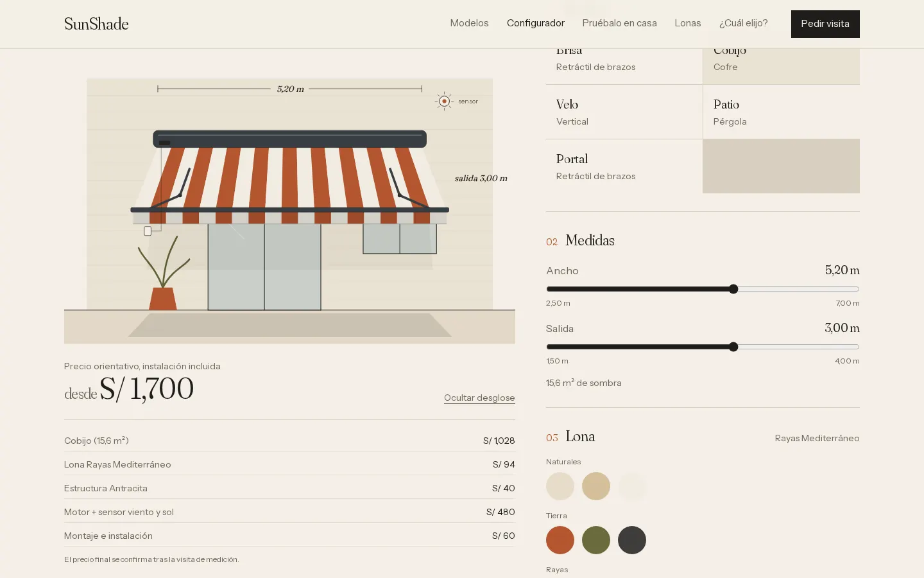This screenshot has height=578, width=924.
Task: Click the Salida projection slider handle
Action: pyautogui.click(x=733, y=347)
